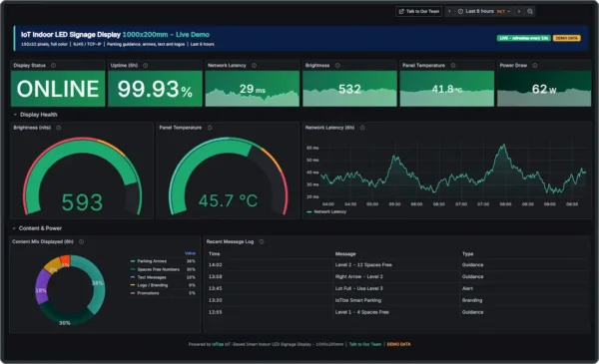Open info icon next to Uptime (6h)
Viewport: 599px width, 364px height.
(x=145, y=65)
